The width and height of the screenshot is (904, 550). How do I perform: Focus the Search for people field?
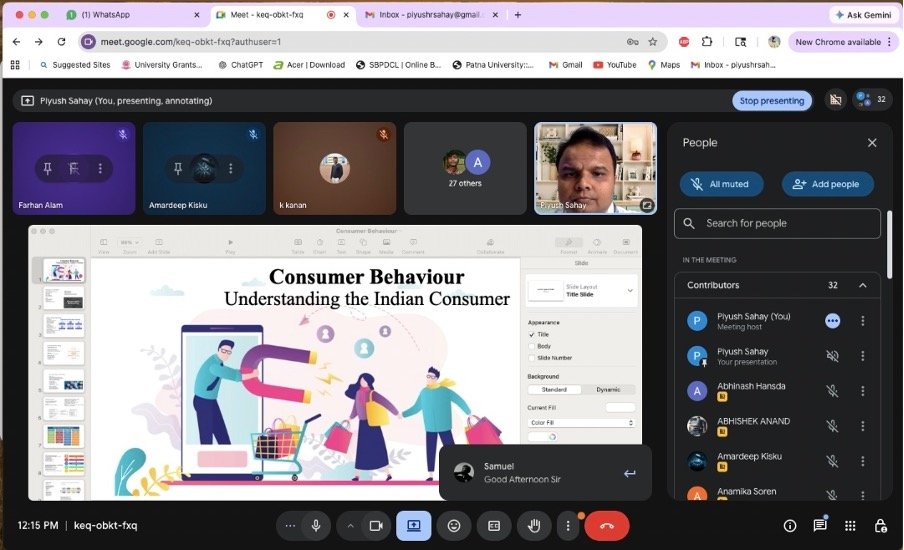click(x=777, y=223)
